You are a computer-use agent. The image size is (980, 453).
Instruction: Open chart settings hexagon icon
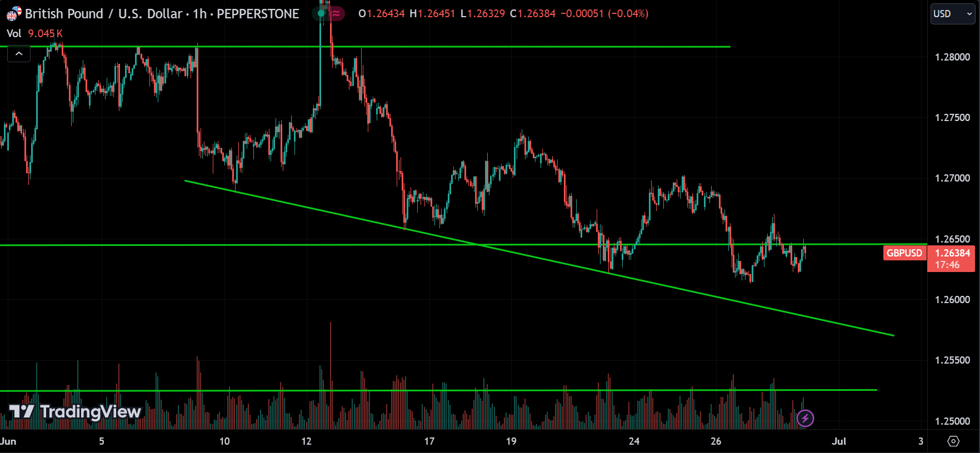(953, 441)
